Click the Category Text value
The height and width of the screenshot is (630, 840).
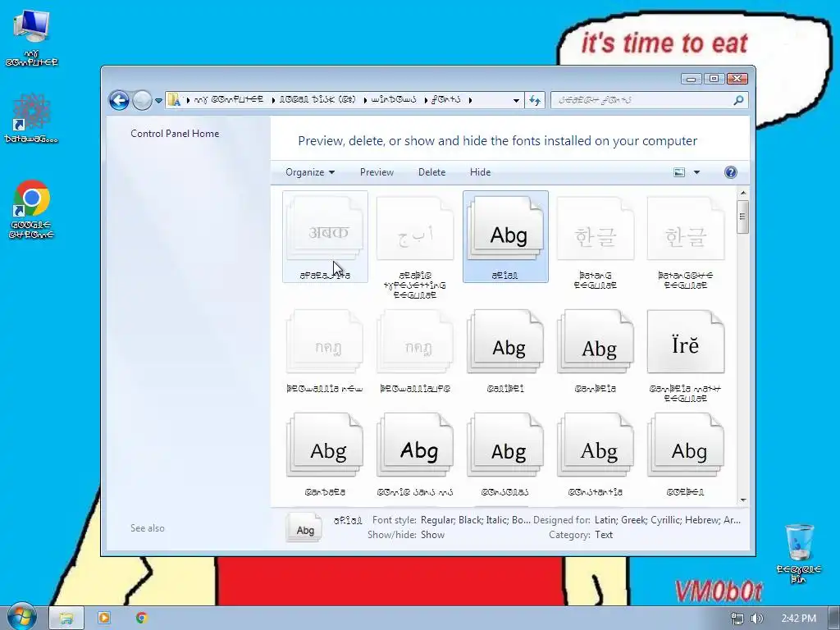(604, 535)
